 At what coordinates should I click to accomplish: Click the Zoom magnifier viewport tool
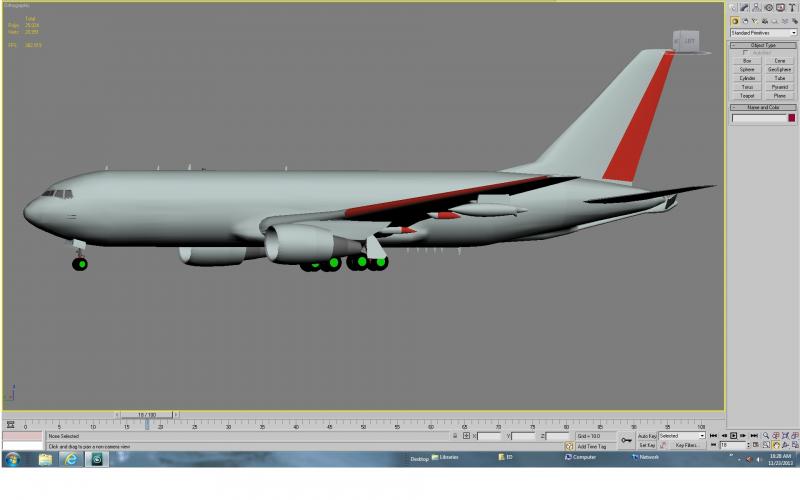pyautogui.click(x=766, y=436)
